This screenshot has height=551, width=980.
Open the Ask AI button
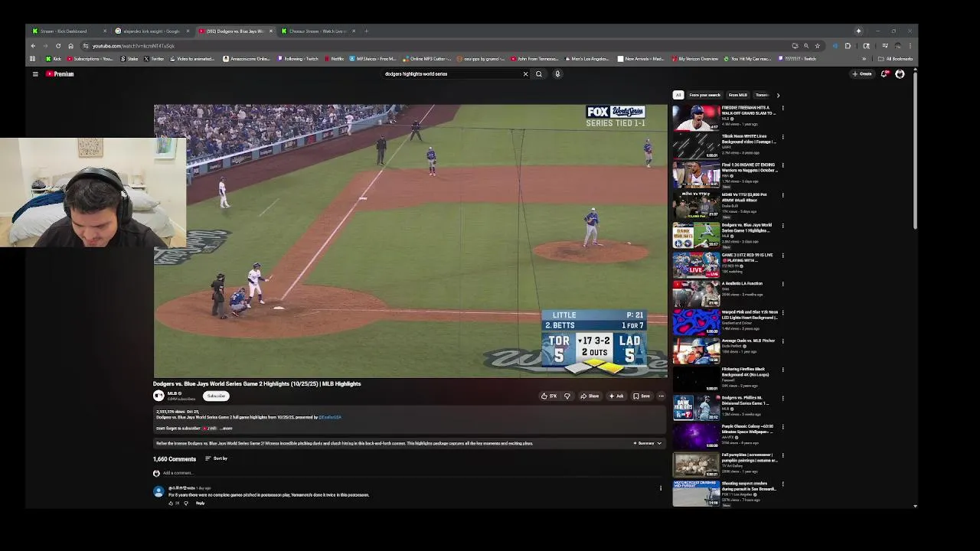click(x=616, y=396)
